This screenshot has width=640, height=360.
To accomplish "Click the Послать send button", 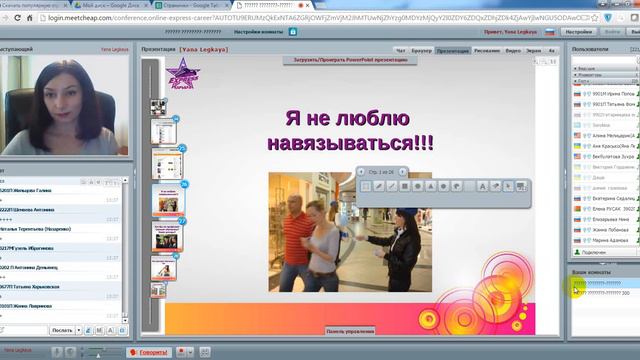I will pyautogui.click(x=62, y=330).
